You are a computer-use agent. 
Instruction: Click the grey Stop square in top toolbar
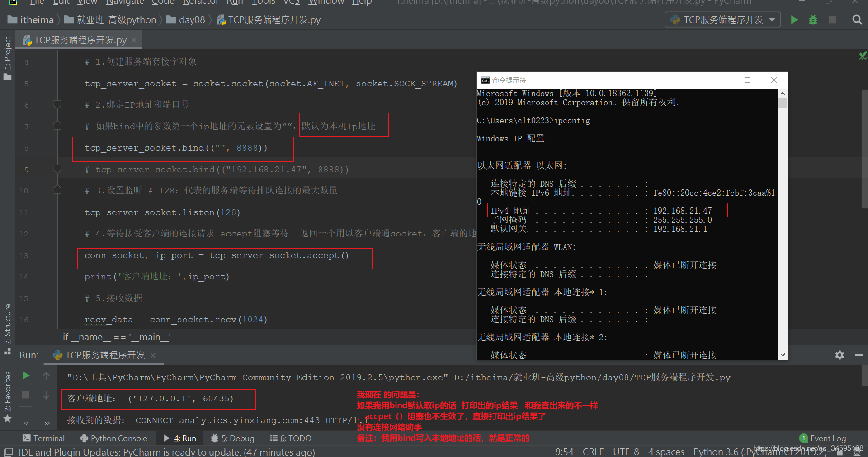coord(832,19)
